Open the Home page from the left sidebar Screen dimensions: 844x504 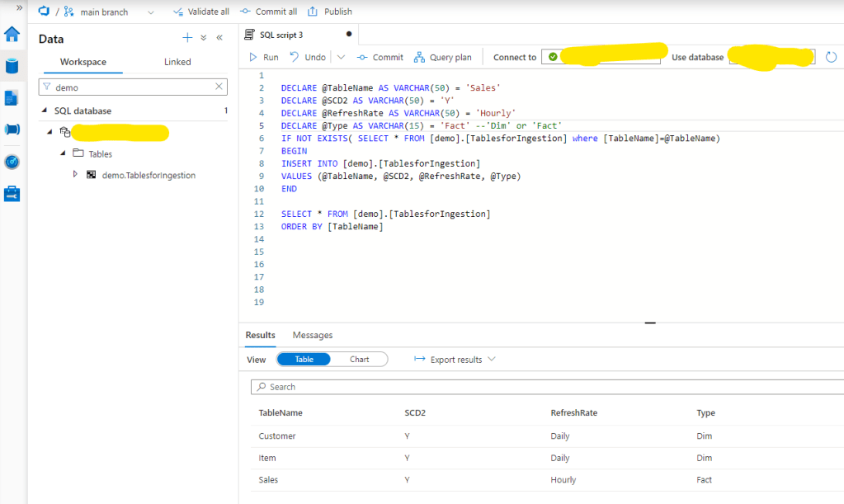point(11,35)
